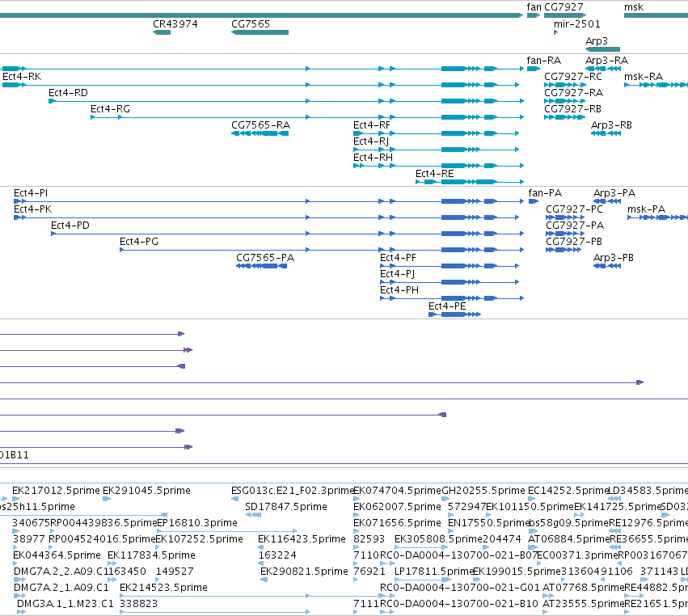The width and height of the screenshot is (688, 616).
Task: Click the Ect4-PD protein label
Action: point(70,226)
